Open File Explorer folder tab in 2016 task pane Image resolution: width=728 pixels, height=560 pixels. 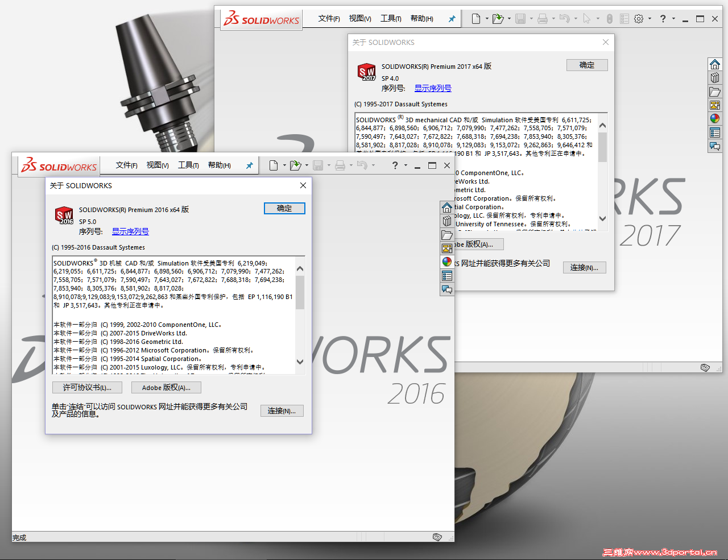pos(447,235)
